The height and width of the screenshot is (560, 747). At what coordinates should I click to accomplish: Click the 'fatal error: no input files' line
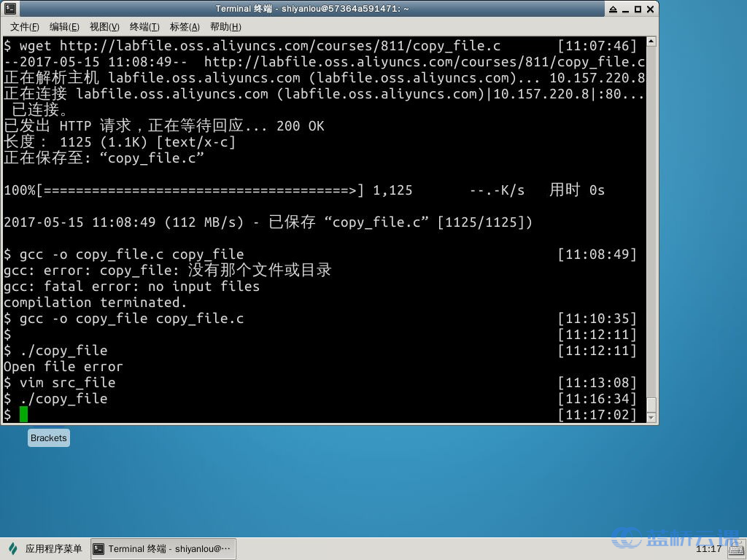tap(131, 286)
